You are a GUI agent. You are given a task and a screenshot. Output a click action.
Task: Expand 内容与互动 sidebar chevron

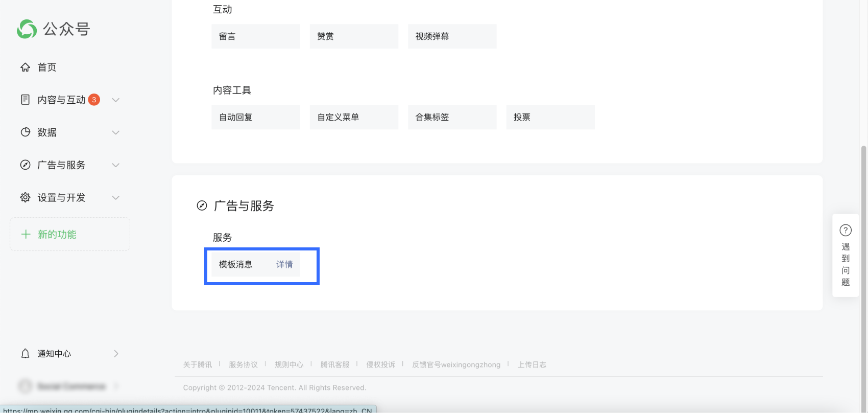[x=116, y=100]
